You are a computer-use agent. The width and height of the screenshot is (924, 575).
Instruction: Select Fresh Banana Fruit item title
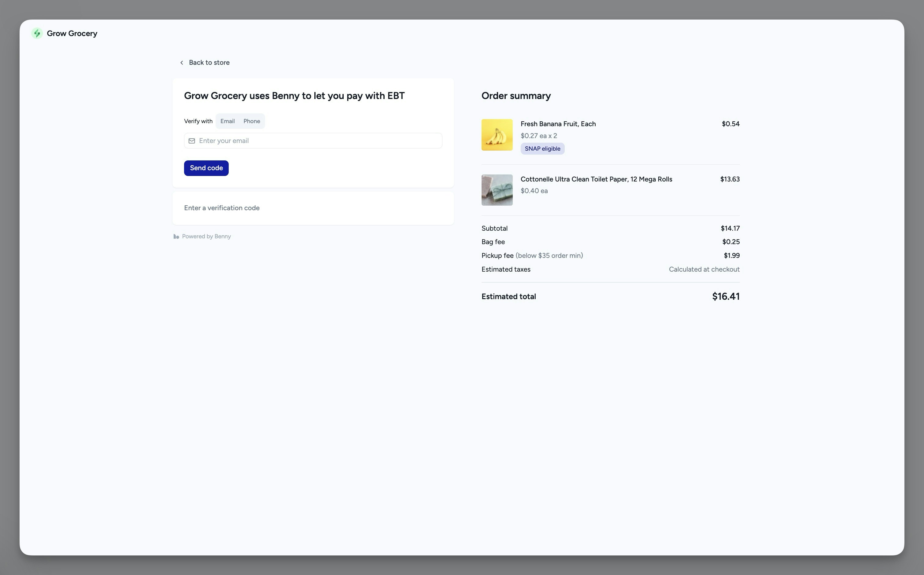558,124
